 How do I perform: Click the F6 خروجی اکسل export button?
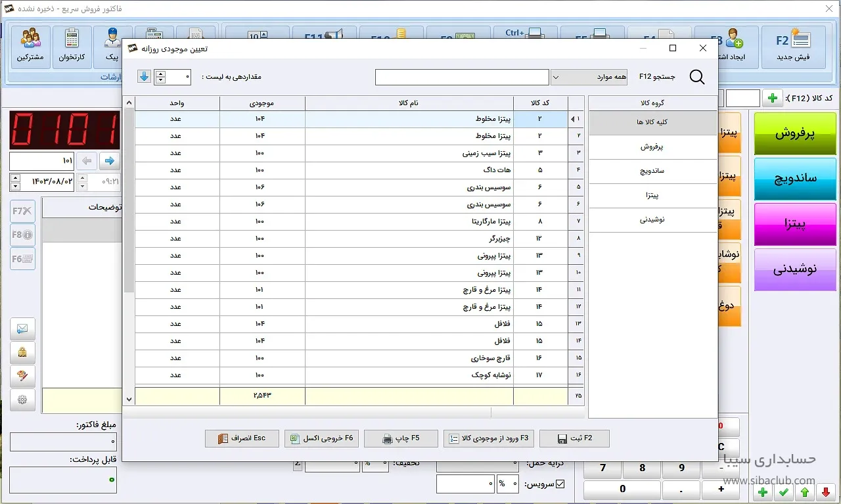click(x=321, y=438)
